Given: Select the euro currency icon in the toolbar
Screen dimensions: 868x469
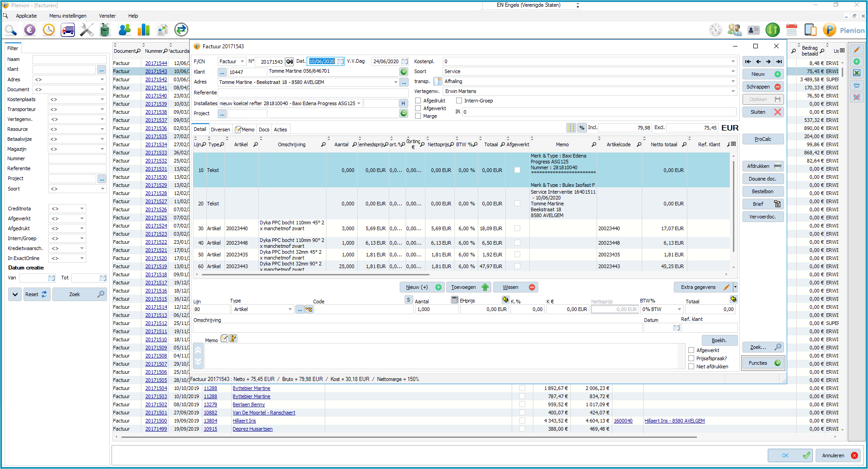Looking at the screenshot, I should tap(30, 30).
